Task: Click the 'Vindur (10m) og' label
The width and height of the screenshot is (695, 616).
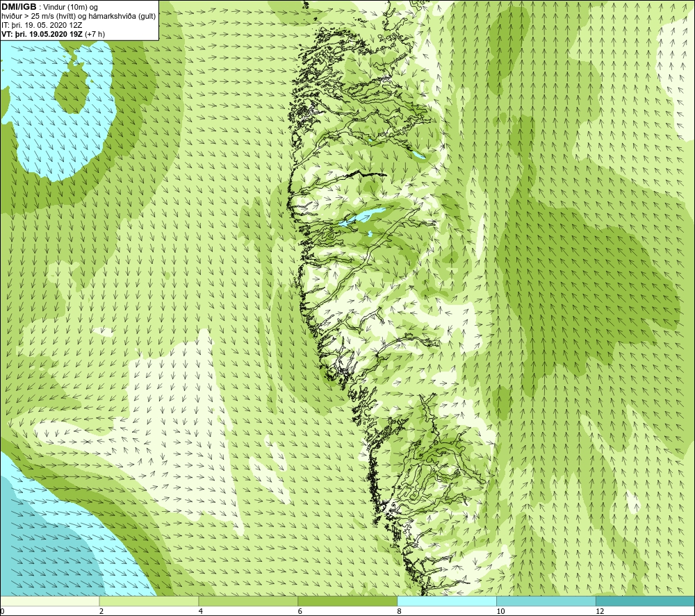Action: click(x=70, y=7)
